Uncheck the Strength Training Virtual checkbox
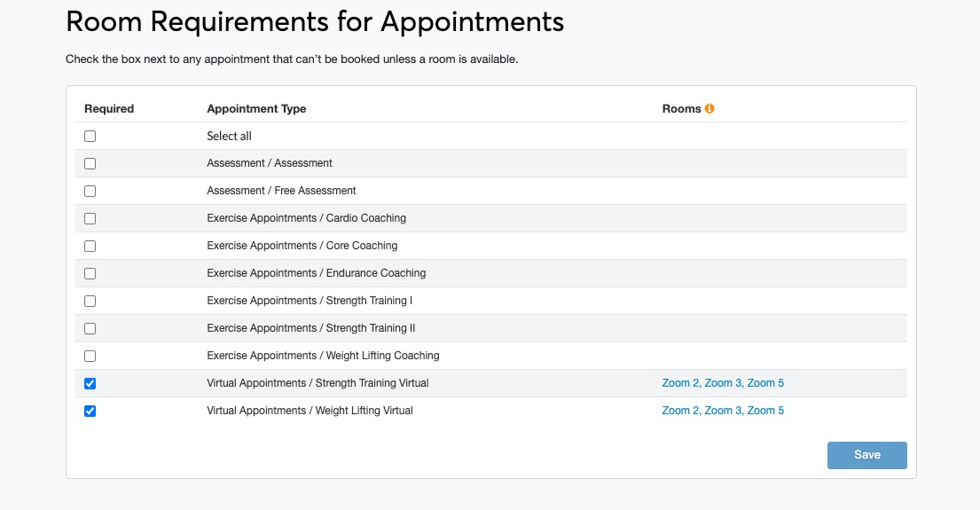 click(90, 384)
